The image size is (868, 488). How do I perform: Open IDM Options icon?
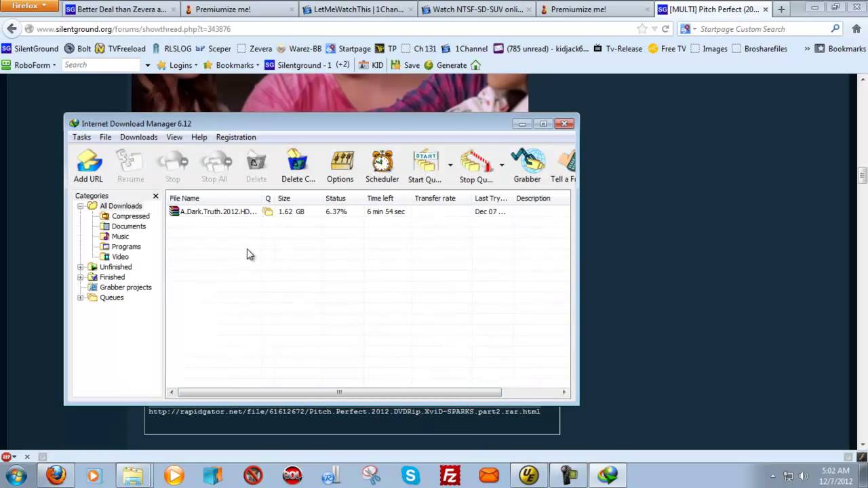click(x=340, y=166)
